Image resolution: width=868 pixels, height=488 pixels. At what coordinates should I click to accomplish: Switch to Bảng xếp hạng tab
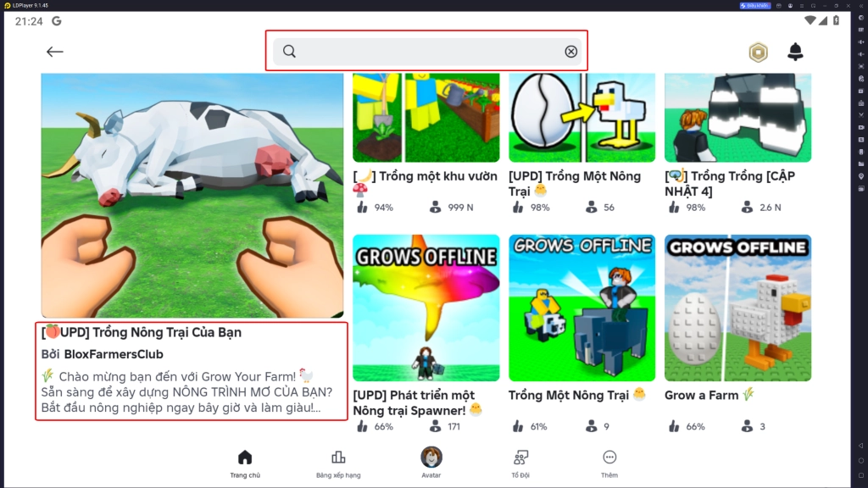[338, 463]
